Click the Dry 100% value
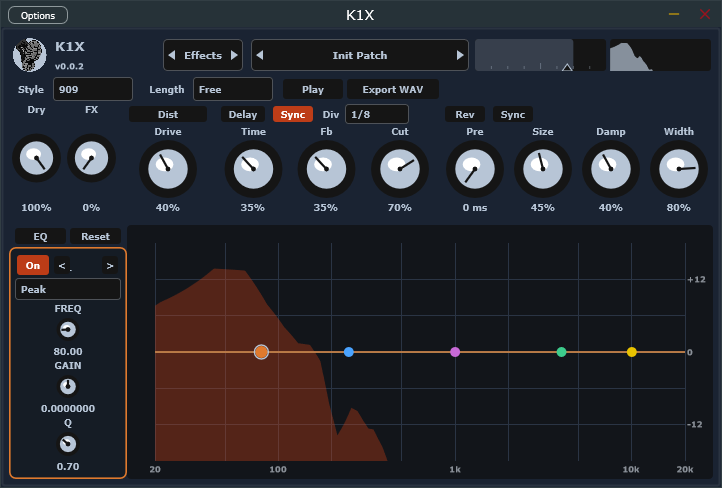Viewport: 722px width, 488px height. [x=36, y=208]
